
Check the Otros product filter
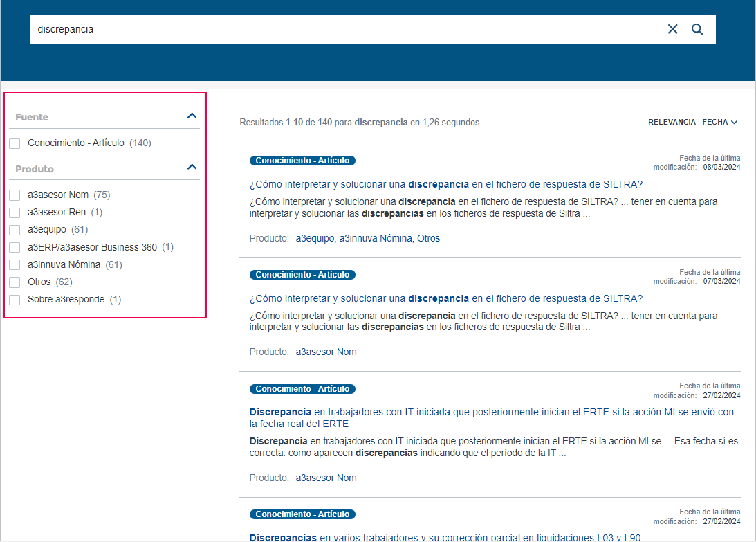click(x=15, y=281)
